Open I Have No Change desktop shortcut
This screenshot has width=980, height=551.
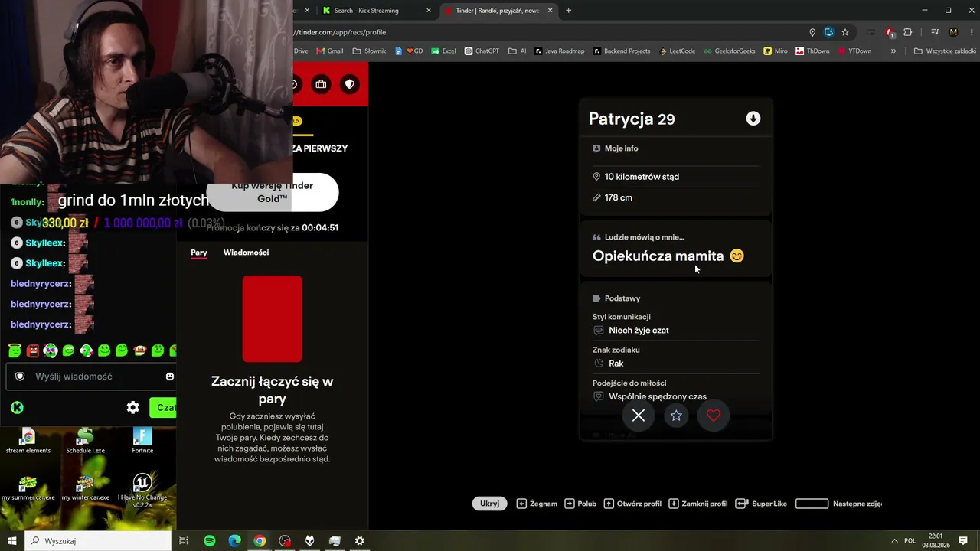pyautogui.click(x=142, y=490)
